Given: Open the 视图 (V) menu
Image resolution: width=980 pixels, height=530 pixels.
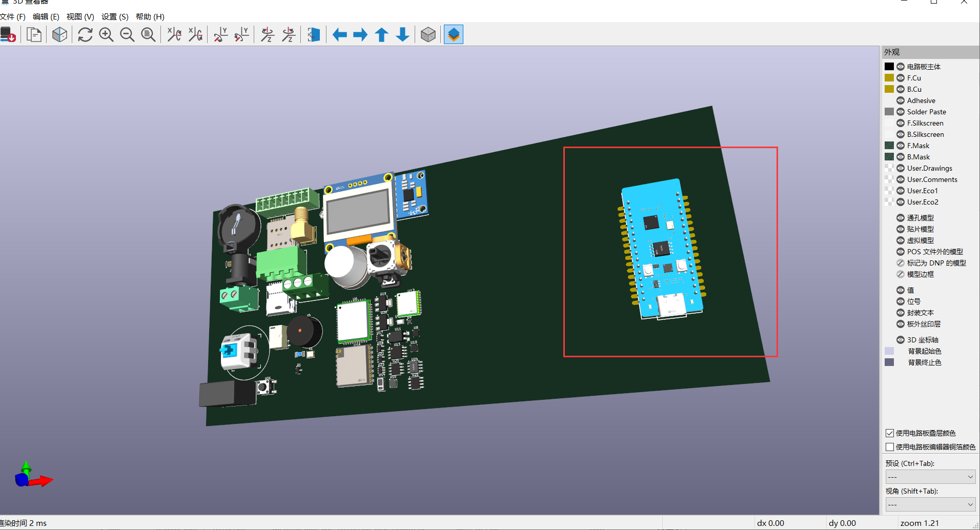Looking at the screenshot, I should pyautogui.click(x=80, y=17).
